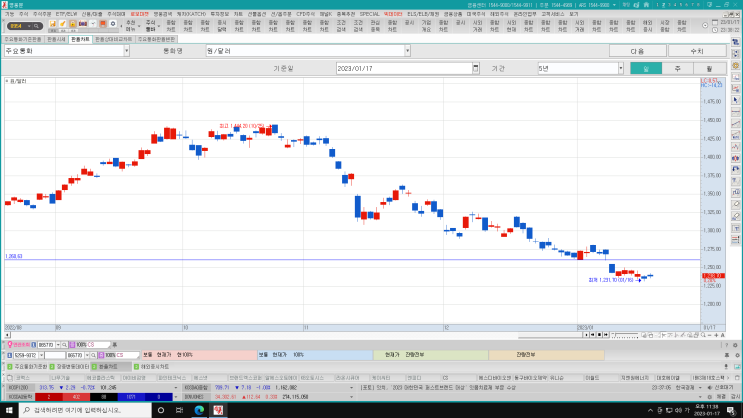Image resolution: width=743 pixels, height=418 pixels.
Task: Click the 수치 button
Action: tap(697, 51)
